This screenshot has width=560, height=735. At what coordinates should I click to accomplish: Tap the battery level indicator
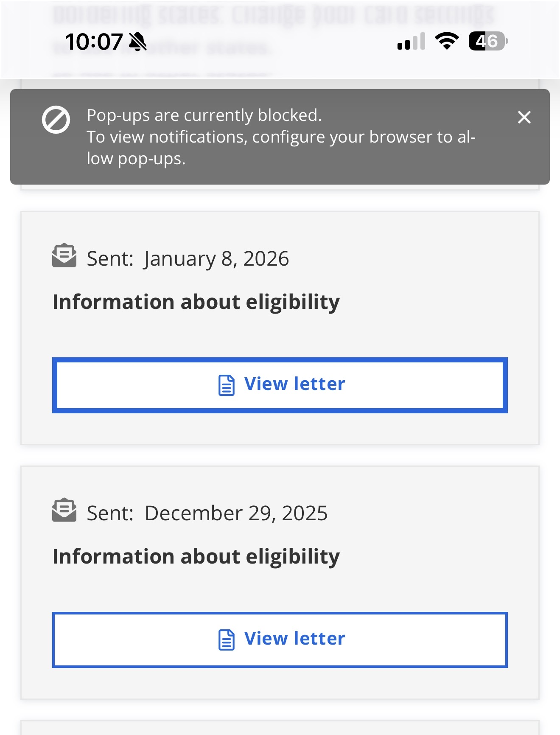point(488,41)
